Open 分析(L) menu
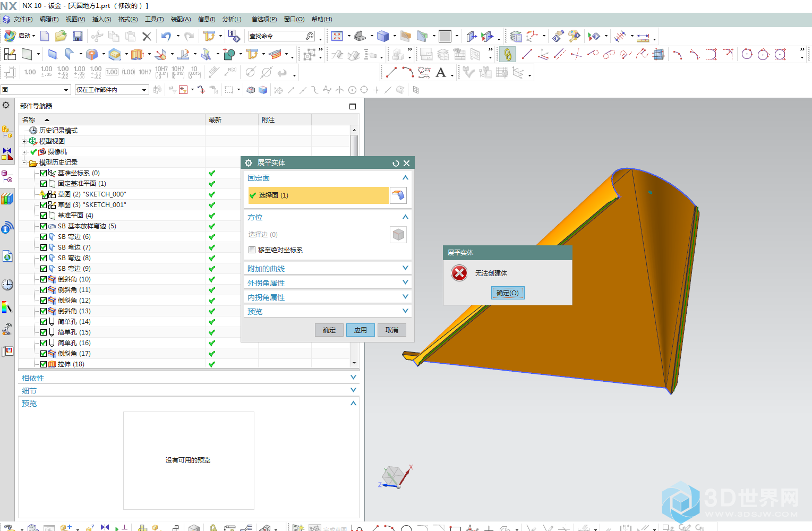Screen dimensions: 812x531 (232, 20)
